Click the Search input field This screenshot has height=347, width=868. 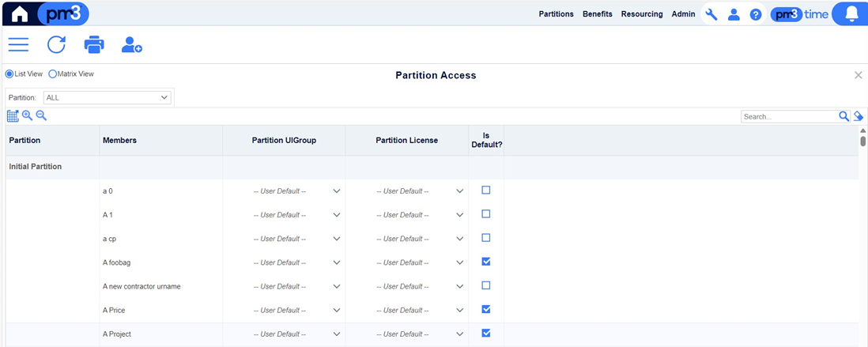790,117
